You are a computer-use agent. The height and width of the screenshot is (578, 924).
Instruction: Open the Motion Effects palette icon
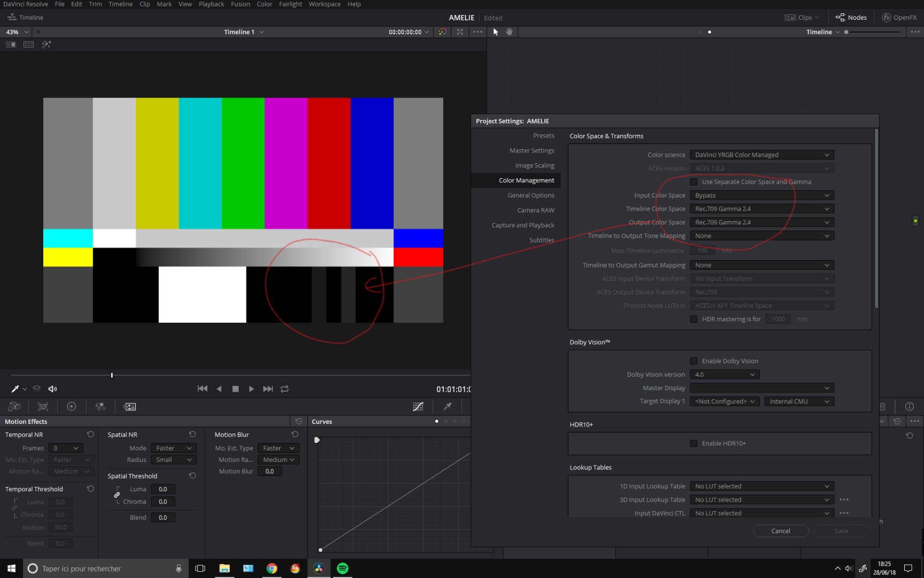point(130,407)
